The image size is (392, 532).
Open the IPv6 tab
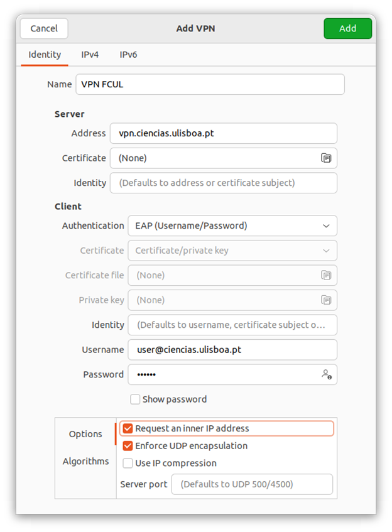click(128, 55)
